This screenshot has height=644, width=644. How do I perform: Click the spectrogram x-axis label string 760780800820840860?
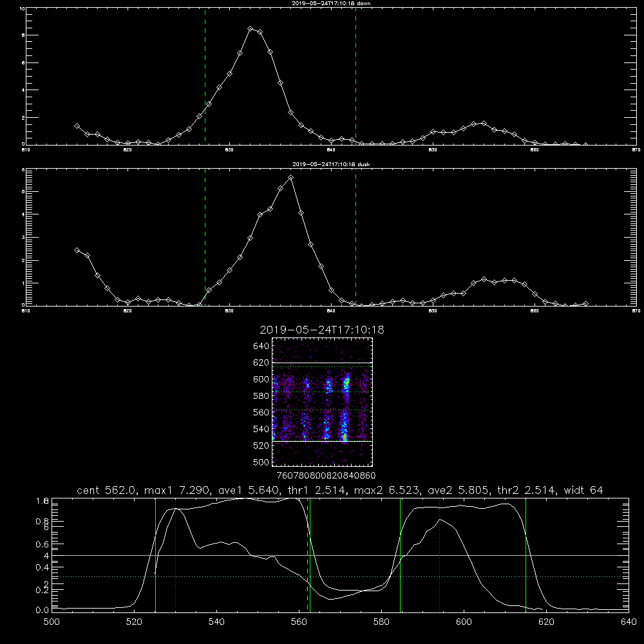(x=326, y=475)
